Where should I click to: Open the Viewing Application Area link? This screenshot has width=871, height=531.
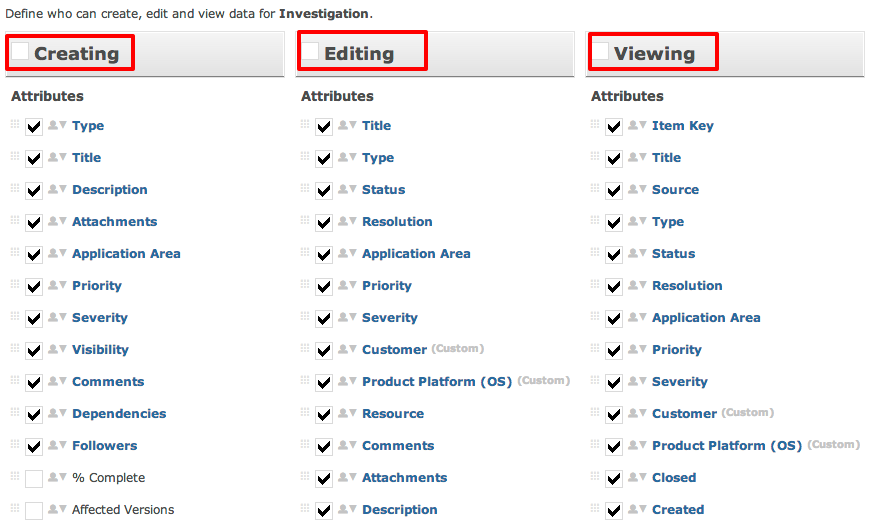click(706, 318)
